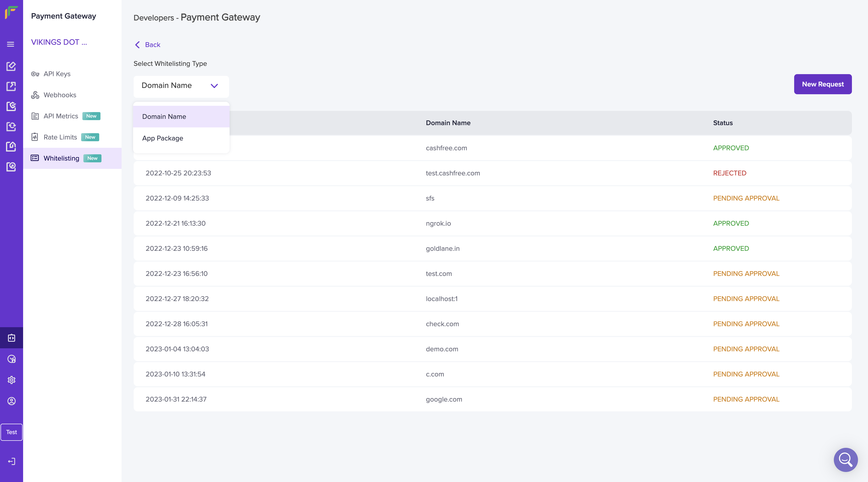This screenshot has width=868, height=482.
Task: Open API Keys menu item
Action: click(x=57, y=74)
